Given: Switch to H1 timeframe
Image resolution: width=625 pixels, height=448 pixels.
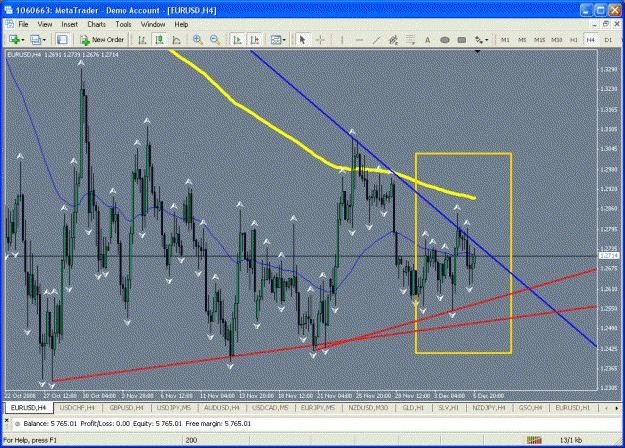Looking at the screenshot, I should pos(574,40).
